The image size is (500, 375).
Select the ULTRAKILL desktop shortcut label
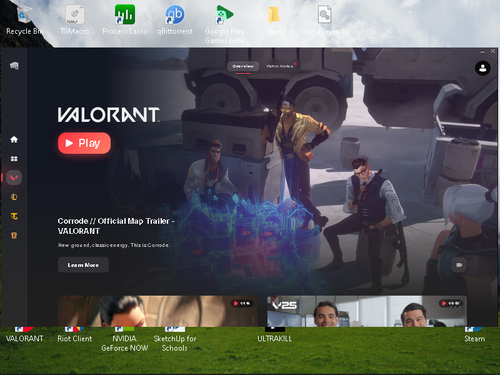[x=274, y=338]
